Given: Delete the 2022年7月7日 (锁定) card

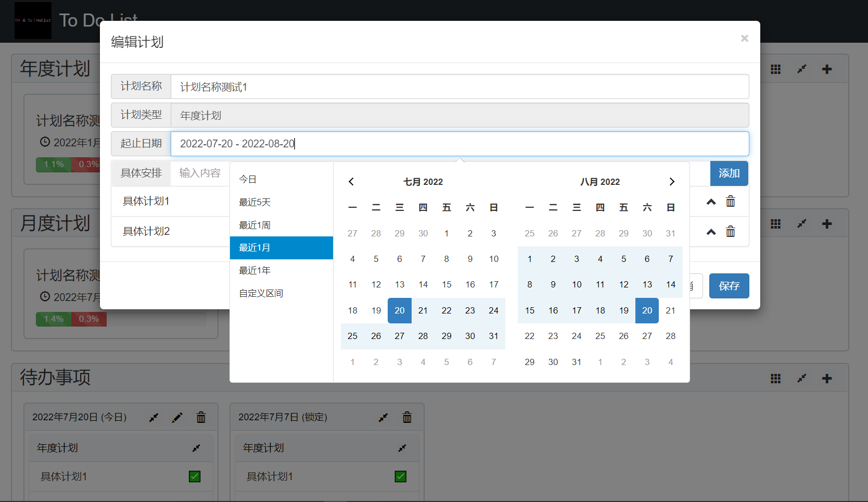Looking at the screenshot, I should point(407,418).
